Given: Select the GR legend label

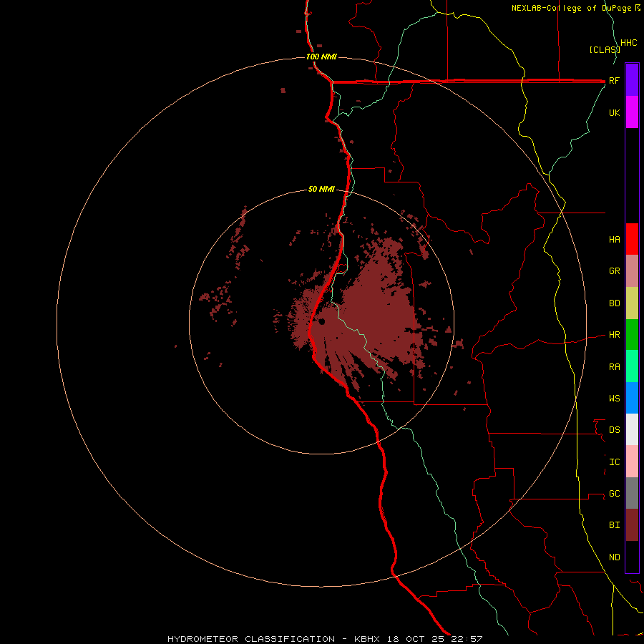Looking at the screenshot, I should pos(614,271).
